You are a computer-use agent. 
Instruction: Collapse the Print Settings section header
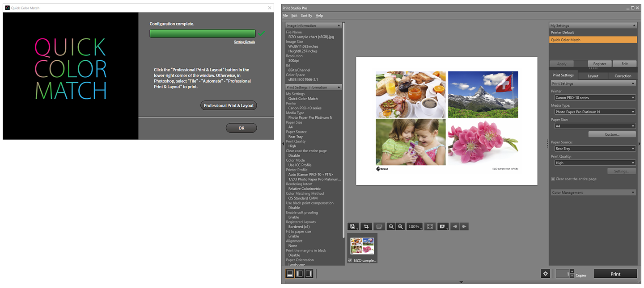(x=593, y=83)
